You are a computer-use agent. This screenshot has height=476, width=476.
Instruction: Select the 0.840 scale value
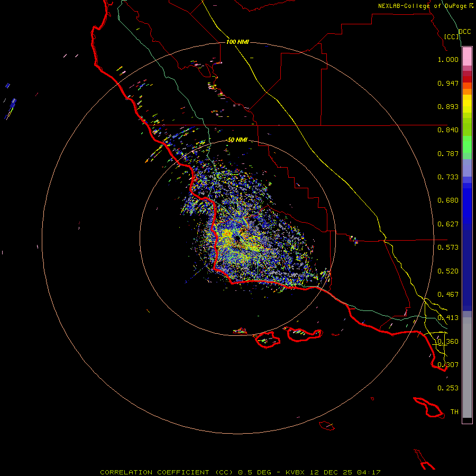(448, 130)
